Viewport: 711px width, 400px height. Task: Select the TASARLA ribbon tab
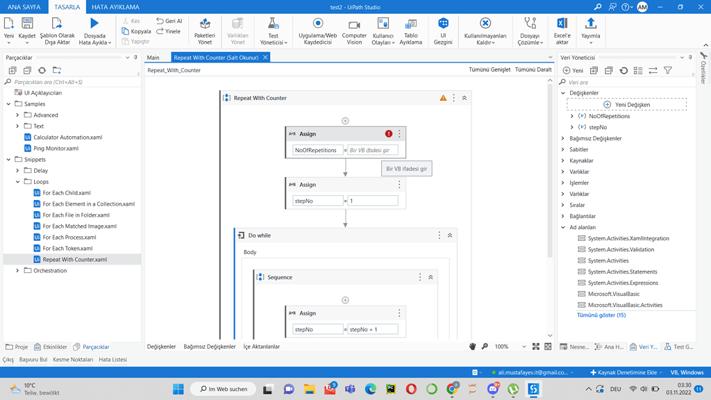(67, 7)
